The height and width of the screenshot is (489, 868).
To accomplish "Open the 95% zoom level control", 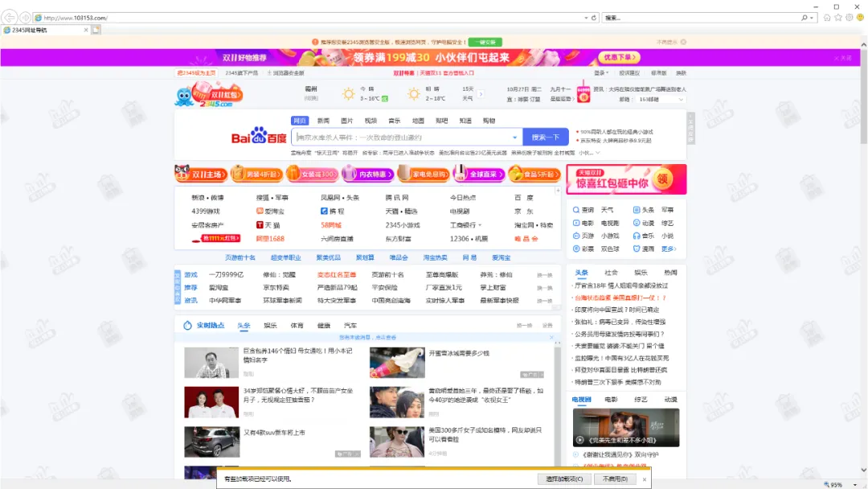I will coord(841,484).
